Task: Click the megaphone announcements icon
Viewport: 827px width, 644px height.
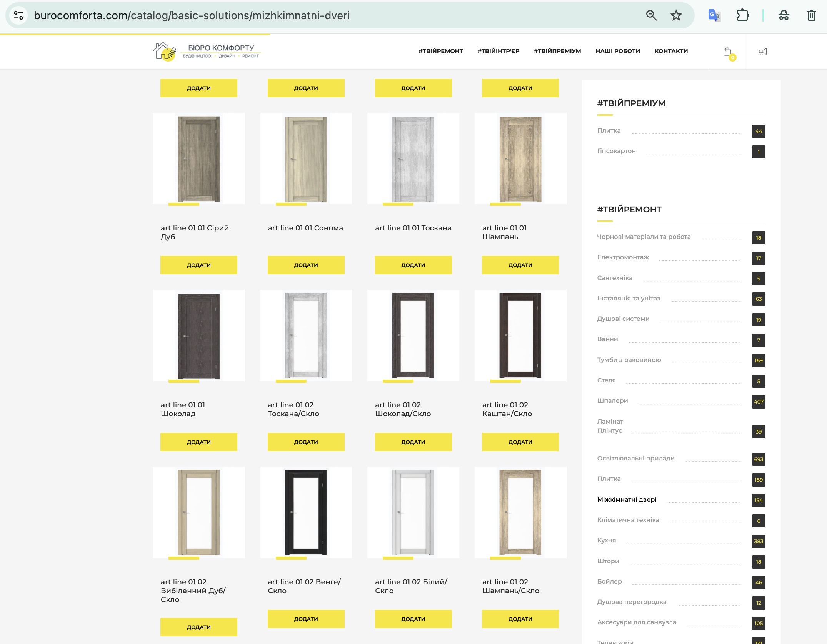Action: click(763, 52)
